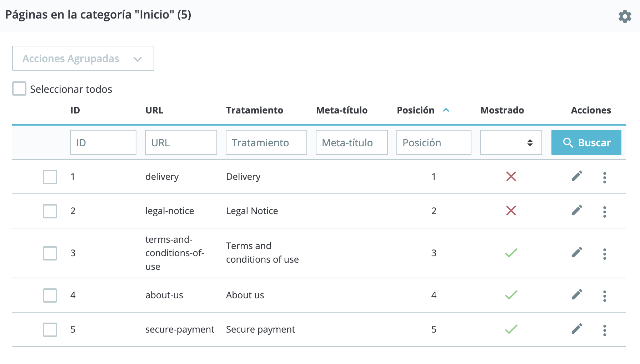Viewport: 640px width, 364px height.
Task: Open the settings gear icon
Action: (625, 16)
